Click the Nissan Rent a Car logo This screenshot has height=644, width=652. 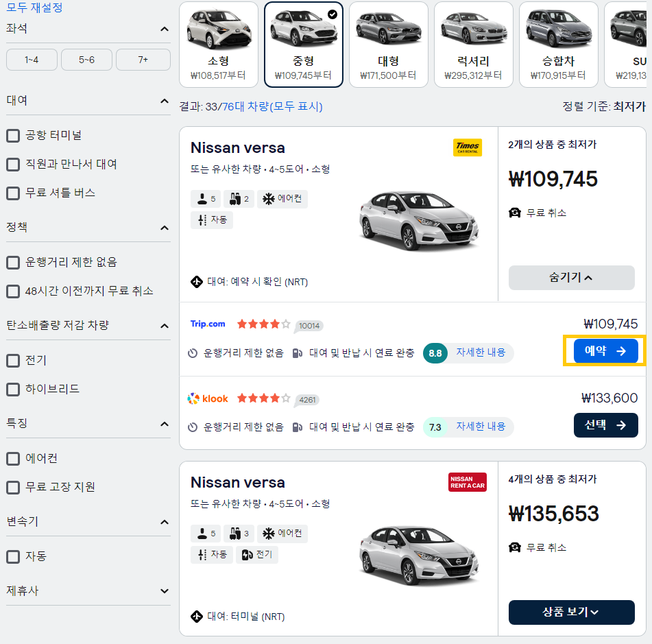click(468, 482)
